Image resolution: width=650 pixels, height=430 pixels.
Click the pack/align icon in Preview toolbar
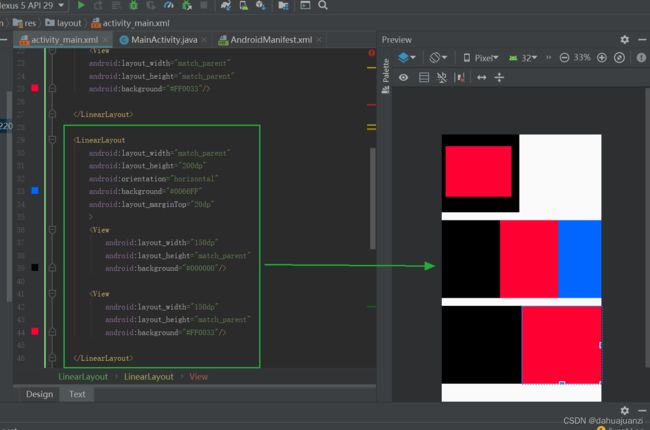point(459,78)
